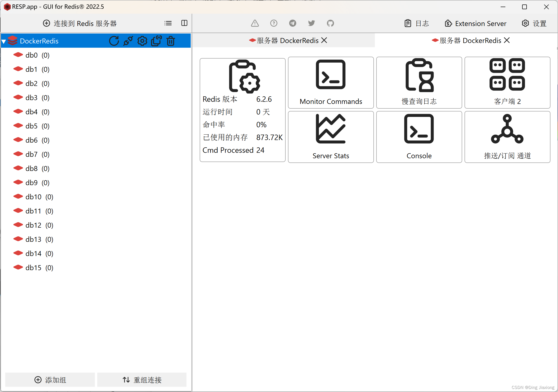This screenshot has width=558, height=392.
Task: Open the GitHub icon
Action: 330,23
